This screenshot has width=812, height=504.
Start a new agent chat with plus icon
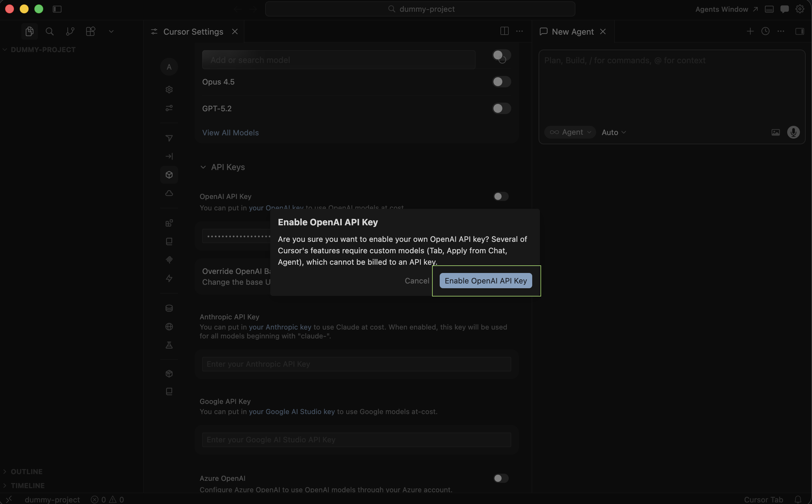pyautogui.click(x=750, y=31)
